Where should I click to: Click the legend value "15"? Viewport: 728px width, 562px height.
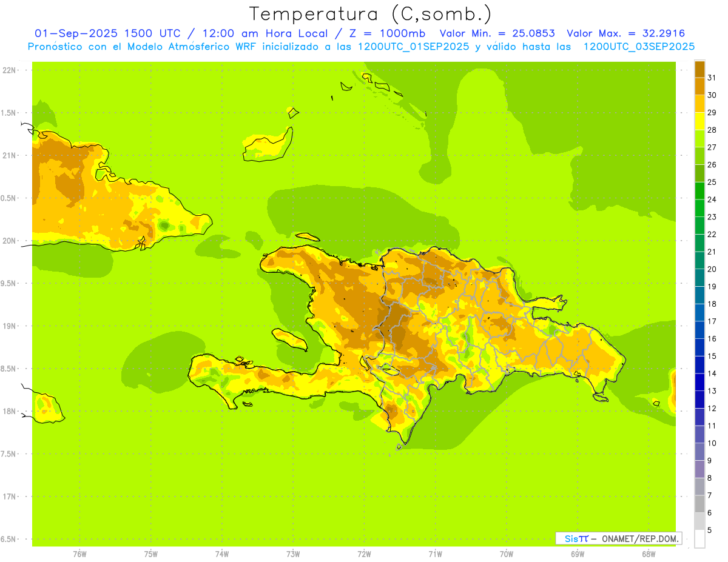(712, 356)
